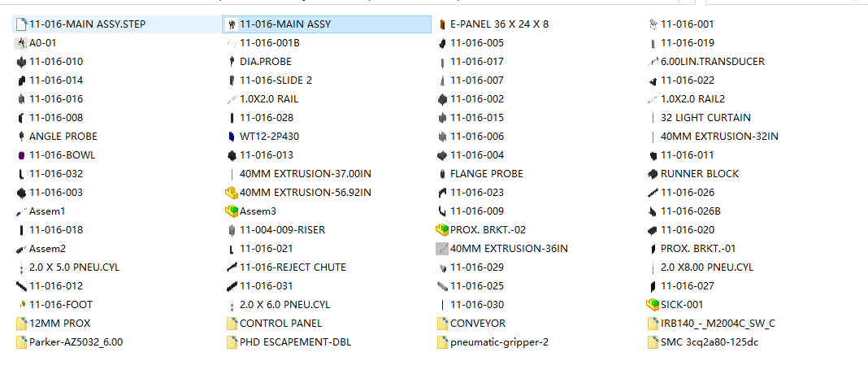Click the IRB140_-_M2004C_SW_C folder icon

pos(653,324)
